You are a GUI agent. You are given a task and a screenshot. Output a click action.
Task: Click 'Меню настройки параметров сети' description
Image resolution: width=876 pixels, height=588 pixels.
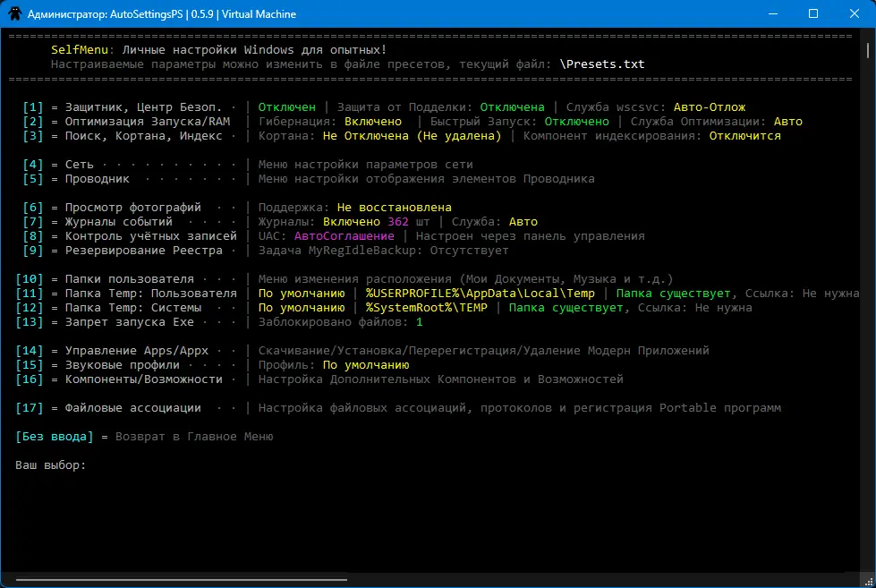365,165
